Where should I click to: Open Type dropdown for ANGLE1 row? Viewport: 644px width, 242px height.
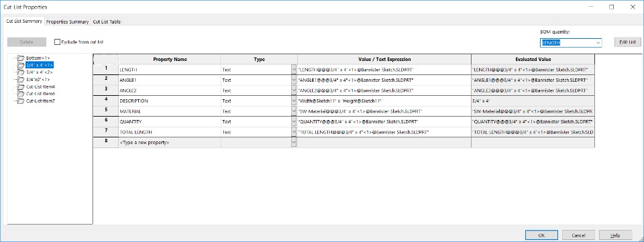tap(294, 80)
